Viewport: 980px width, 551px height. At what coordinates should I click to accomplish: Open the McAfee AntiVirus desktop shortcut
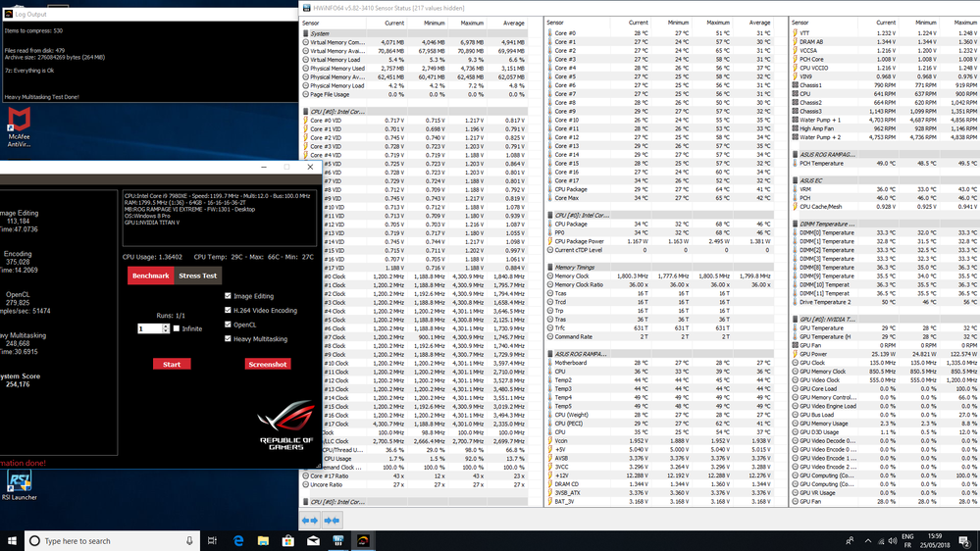tap(19, 126)
